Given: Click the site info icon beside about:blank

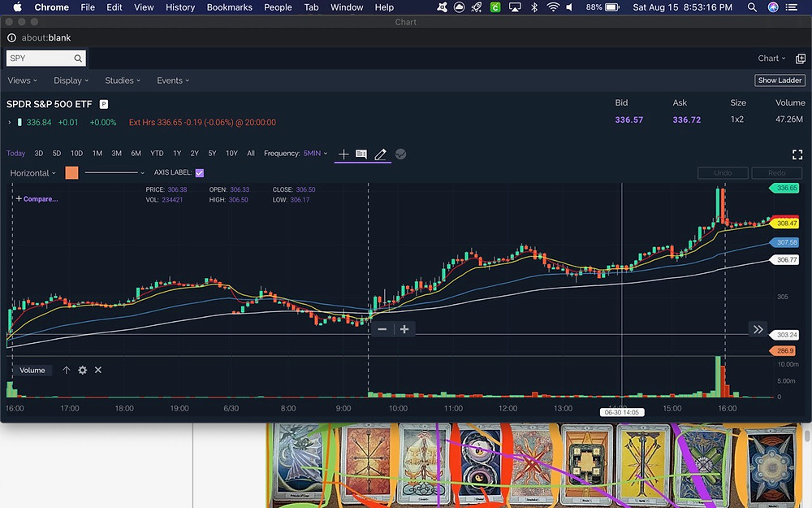Looking at the screenshot, I should click(11, 38).
